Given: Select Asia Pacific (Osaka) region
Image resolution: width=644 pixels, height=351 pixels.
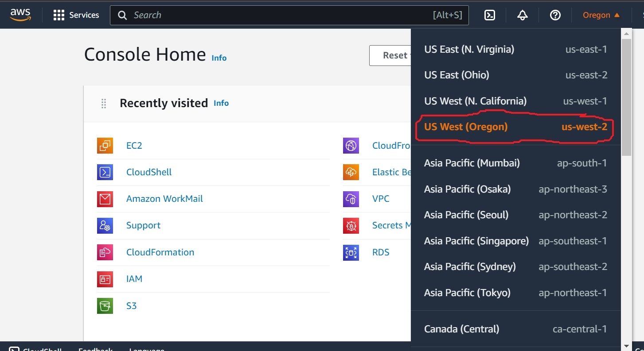Looking at the screenshot, I should click(515, 189).
